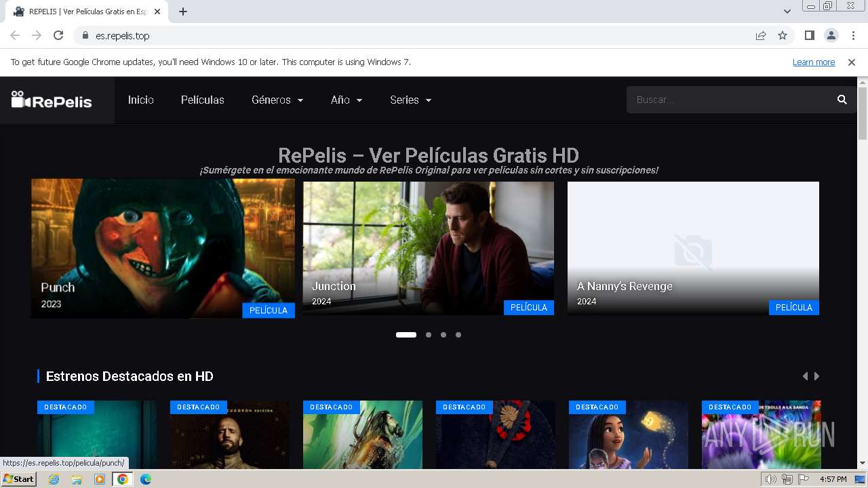Viewport: 868px width, 488px height.
Task: Open the media player from the taskbar
Action: (x=100, y=479)
